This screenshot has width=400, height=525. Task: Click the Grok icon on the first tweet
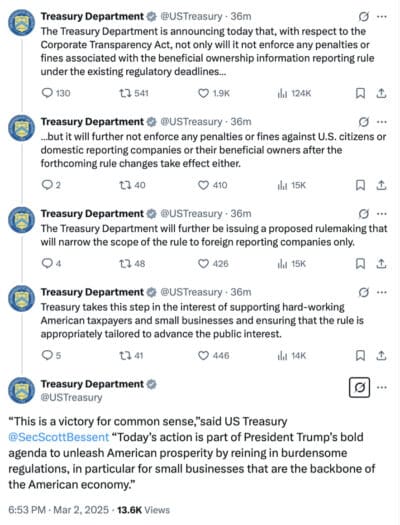(x=364, y=16)
